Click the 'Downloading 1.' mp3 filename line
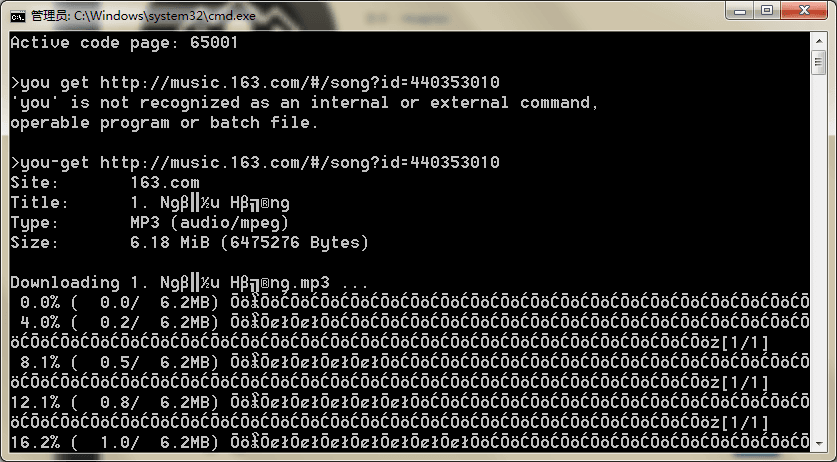This screenshot has height=462, width=837. [189, 283]
